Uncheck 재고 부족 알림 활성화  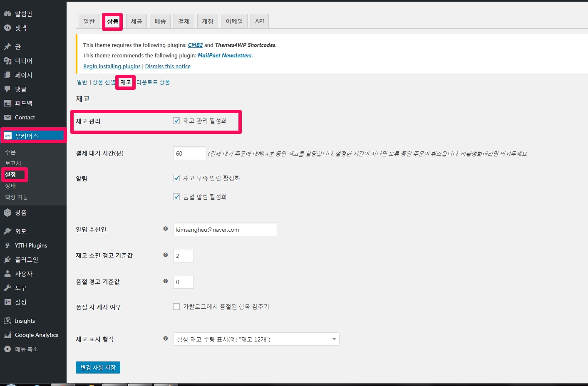tap(176, 178)
